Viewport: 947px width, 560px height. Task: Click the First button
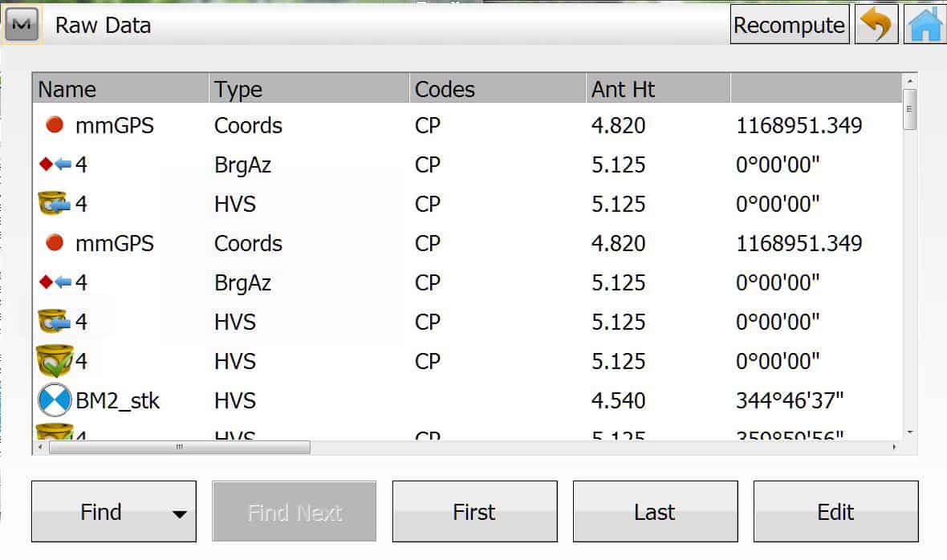[x=475, y=512]
